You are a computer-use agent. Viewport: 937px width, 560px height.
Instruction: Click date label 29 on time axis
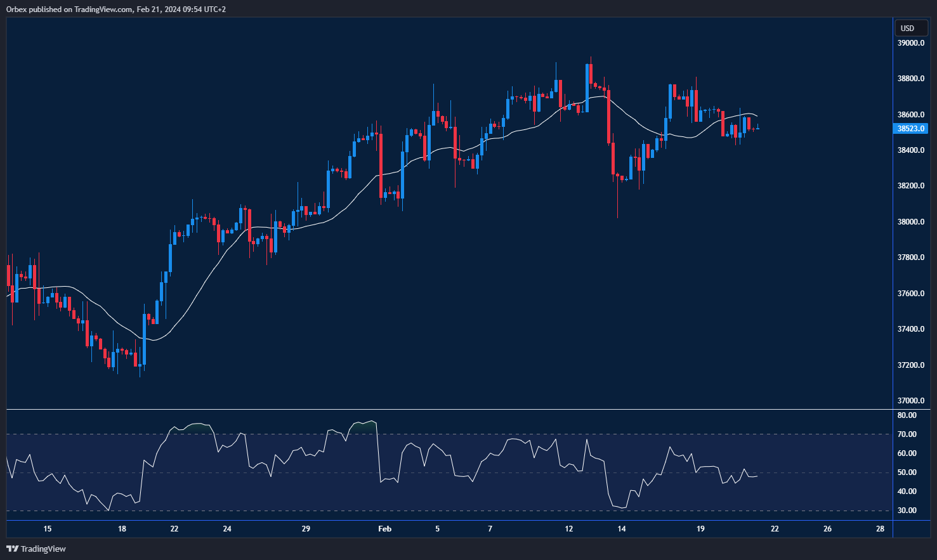pyautogui.click(x=306, y=529)
